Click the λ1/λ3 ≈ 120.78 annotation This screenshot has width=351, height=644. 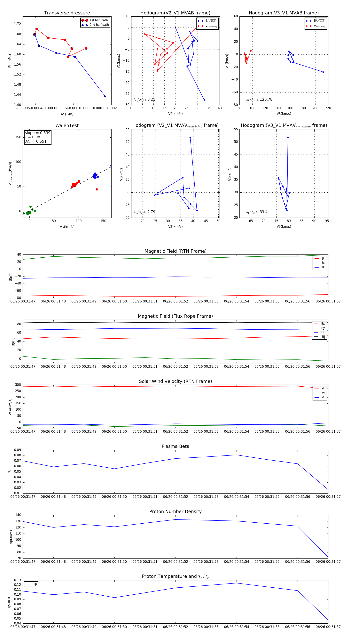(x=259, y=100)
